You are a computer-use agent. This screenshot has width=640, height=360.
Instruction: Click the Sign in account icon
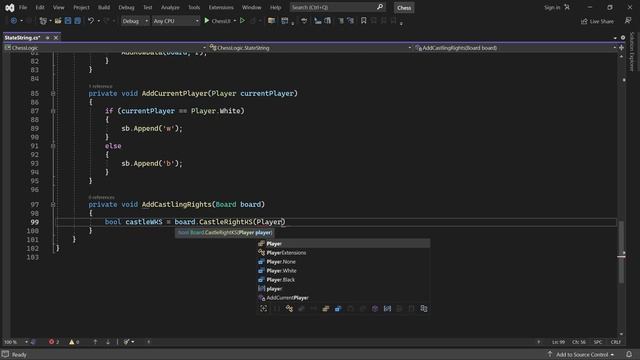coord(567,7)
